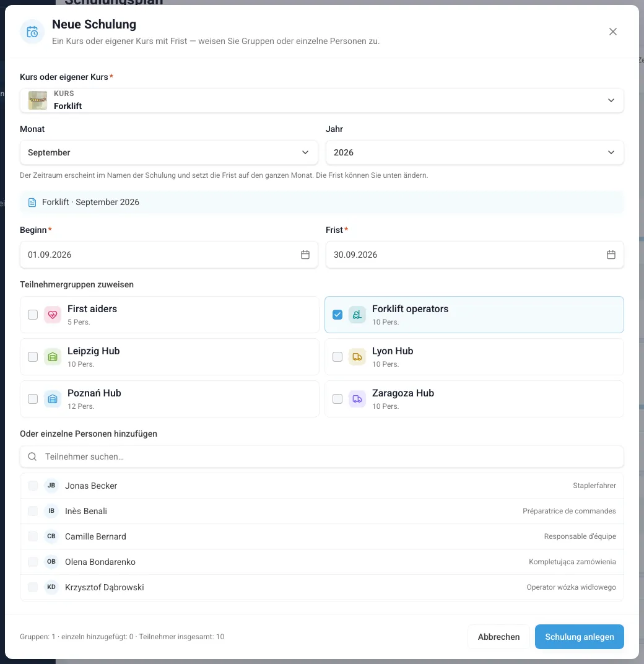
Task: Open the calendar picker for Beginn
Action: (305, 255)
